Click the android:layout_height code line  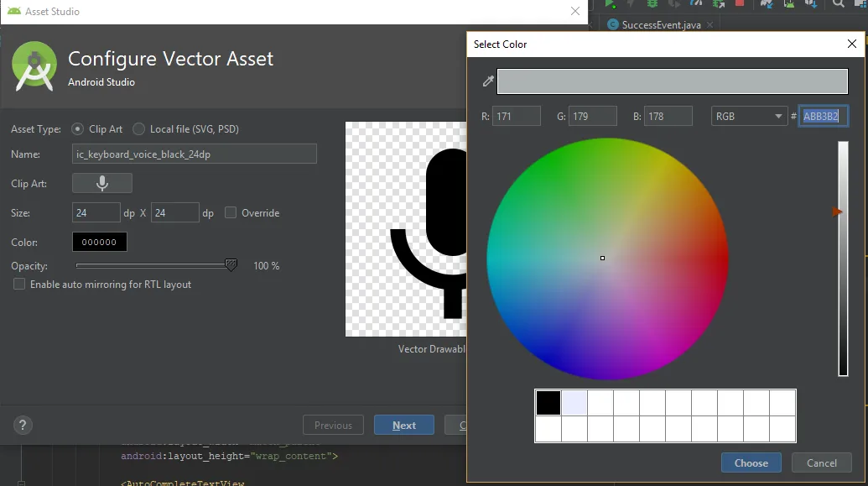point(229,456)
